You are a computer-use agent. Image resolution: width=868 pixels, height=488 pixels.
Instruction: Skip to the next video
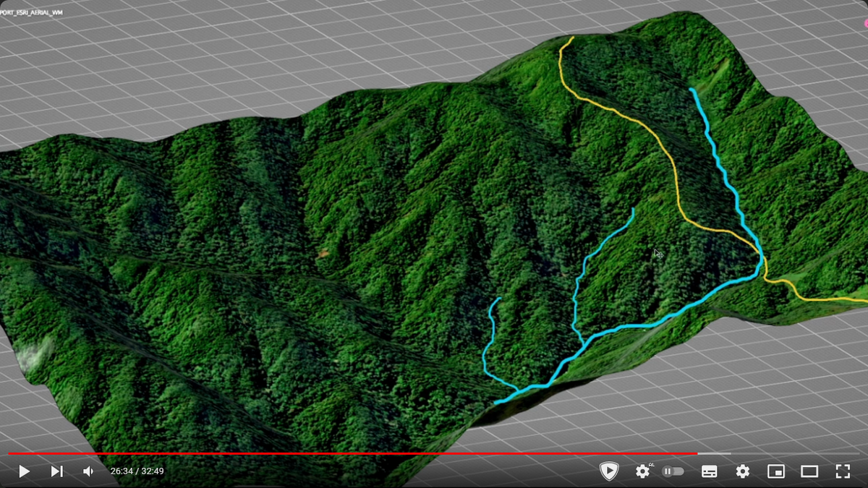(x=56, y=471)
